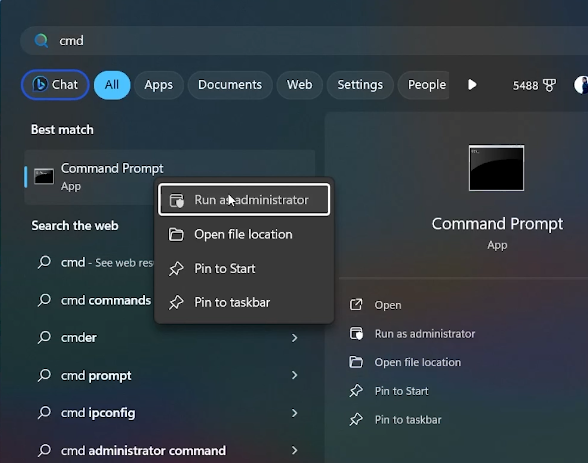Select the 'cmd commands' web suggestion

pyautogui.click(x=106, y=300)
